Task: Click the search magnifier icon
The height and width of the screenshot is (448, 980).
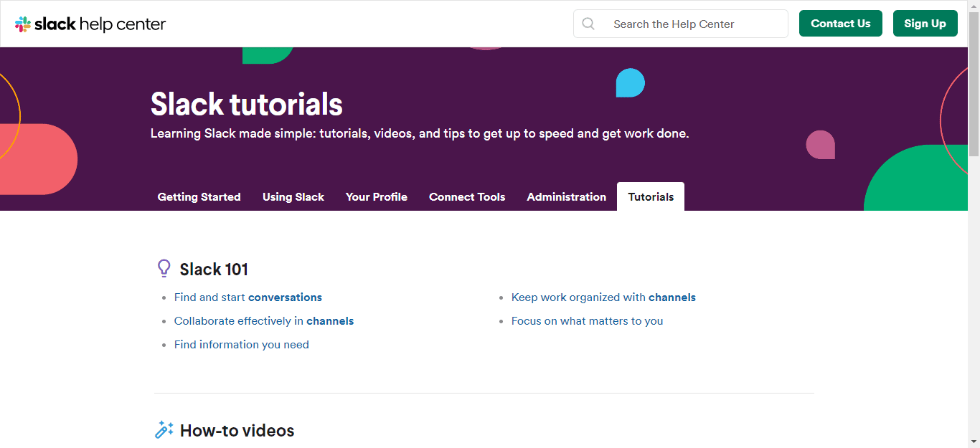Action: (x=588, y=24)
